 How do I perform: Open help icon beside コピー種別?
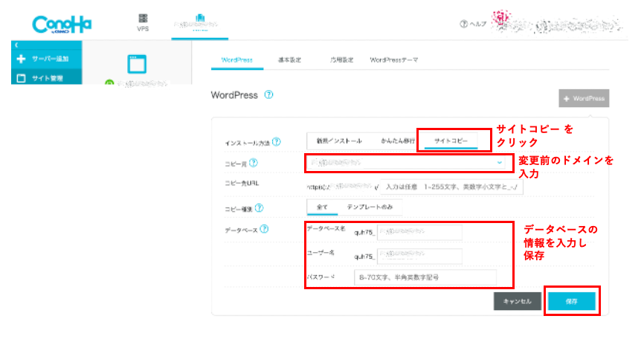259,207
